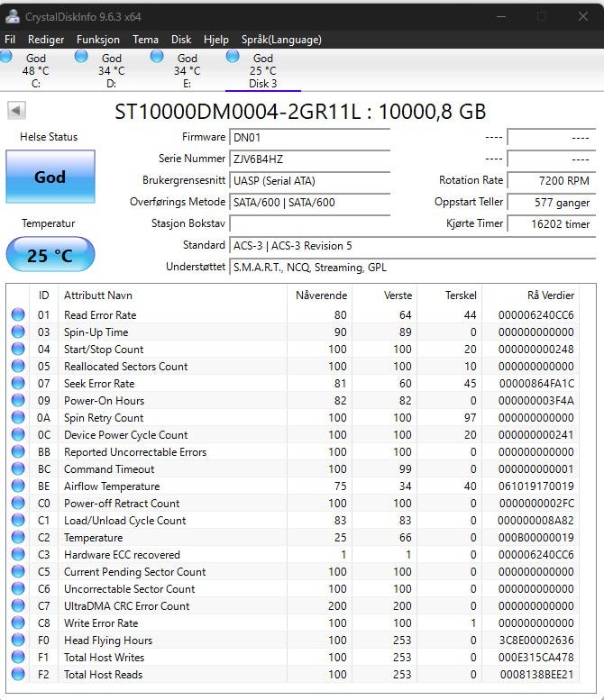Screen dimensions: 604x700
Task: Click the CrystalDiskInfo app icon in title bar
Action: point(12,16)
